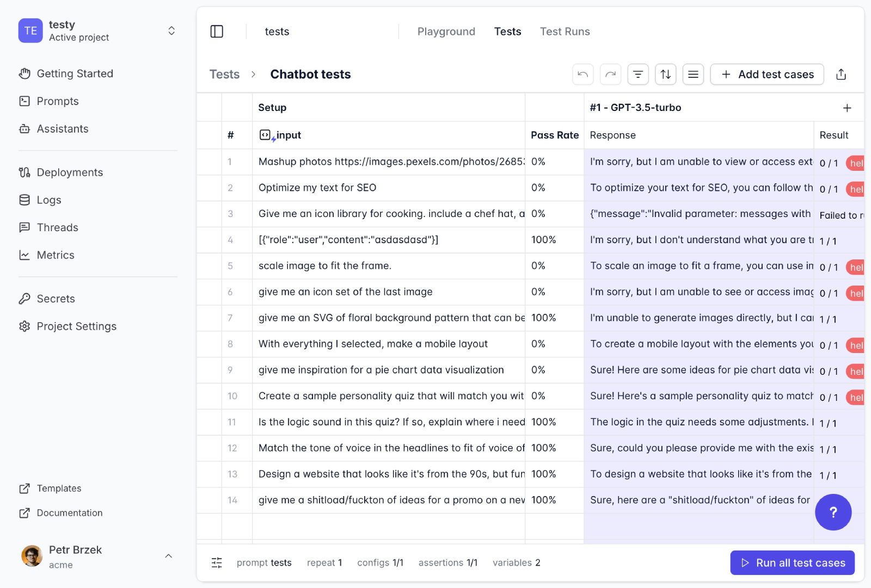This screenshot has width=871, height=588.
Task: Open the purple help question button
Action: (833, 512)
